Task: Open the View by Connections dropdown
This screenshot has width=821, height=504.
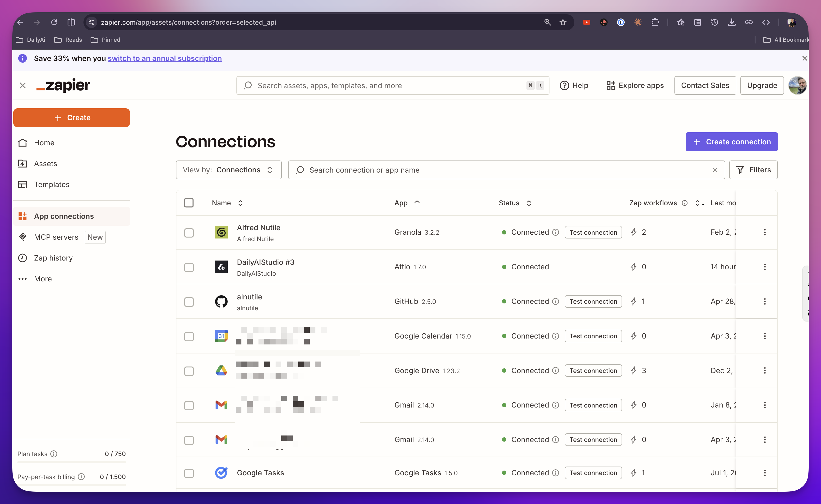Action: (x=229, y=170)
